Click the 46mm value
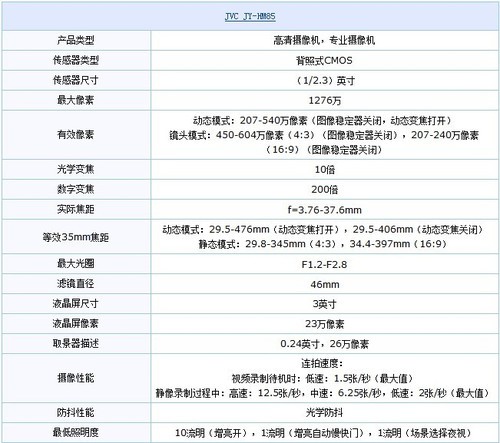The image size is (500, 443). click(x=325, y=284)
